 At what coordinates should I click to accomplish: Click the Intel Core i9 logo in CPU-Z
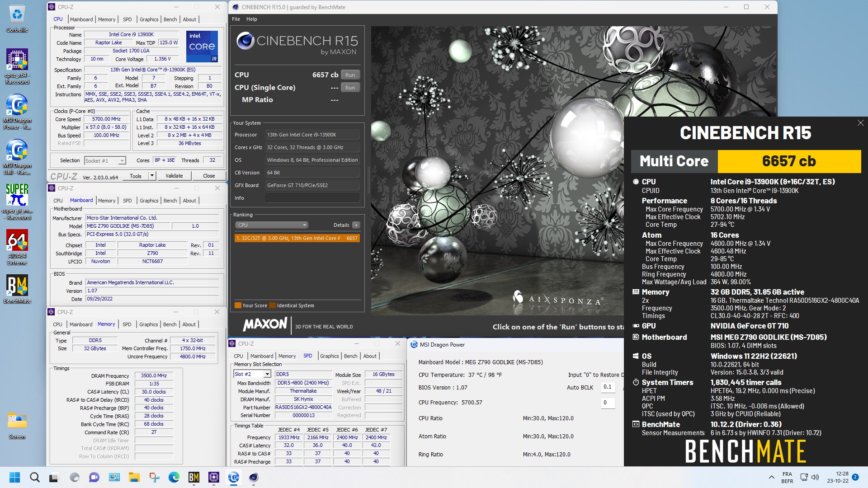[202, 46]
